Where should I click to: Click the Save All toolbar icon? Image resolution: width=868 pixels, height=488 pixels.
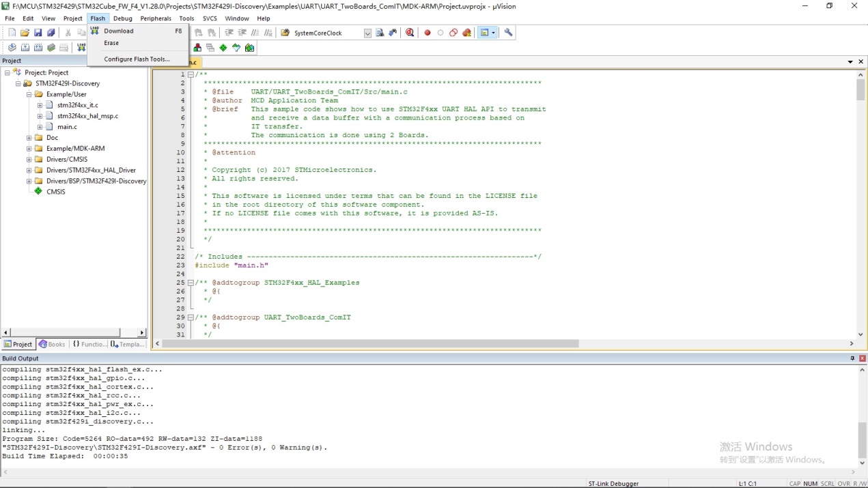[51, 33]
